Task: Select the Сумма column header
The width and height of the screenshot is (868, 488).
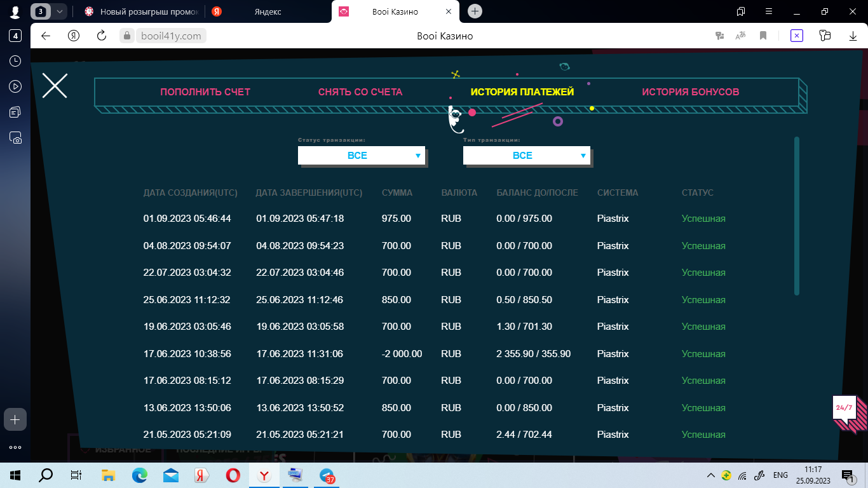Action: click(397, 193)
